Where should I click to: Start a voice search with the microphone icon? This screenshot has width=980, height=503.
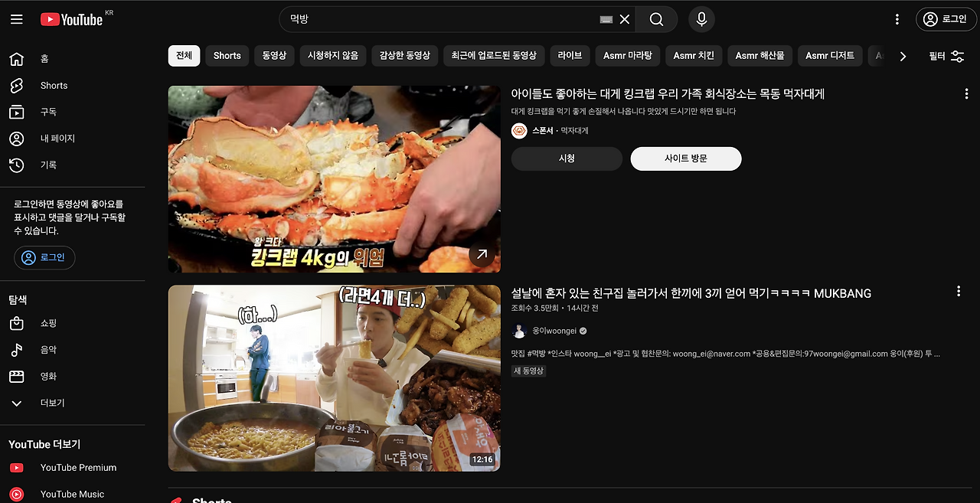[x=701, y=19]
